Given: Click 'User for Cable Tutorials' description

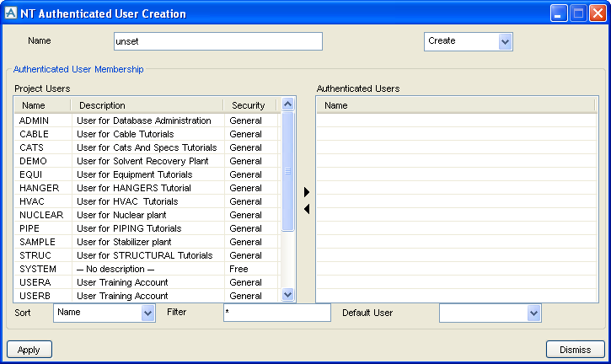Looking at the screenshot, I should 125,134.
